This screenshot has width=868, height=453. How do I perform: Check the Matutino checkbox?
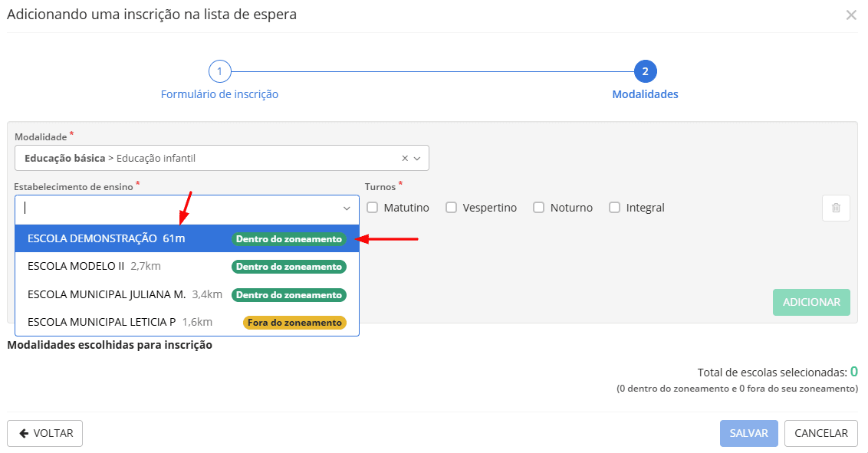tap(373, 207)
